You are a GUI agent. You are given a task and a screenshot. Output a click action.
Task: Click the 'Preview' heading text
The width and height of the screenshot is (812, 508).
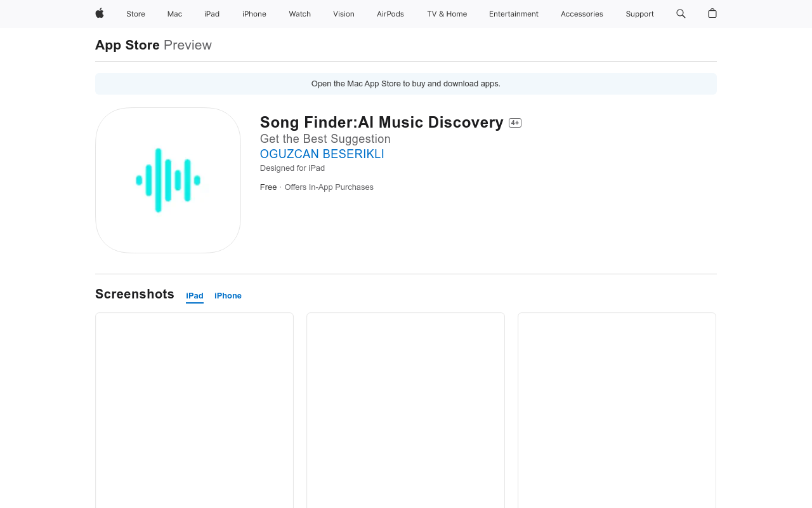(x=188, y=45)
